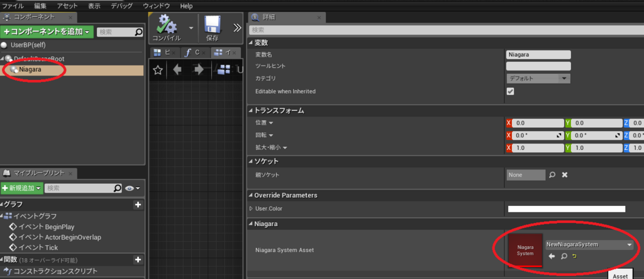Image resolution: width=644 pixels, height=279 pixels.
Task: Open the ファイル menu
Action: coord(13,6)
